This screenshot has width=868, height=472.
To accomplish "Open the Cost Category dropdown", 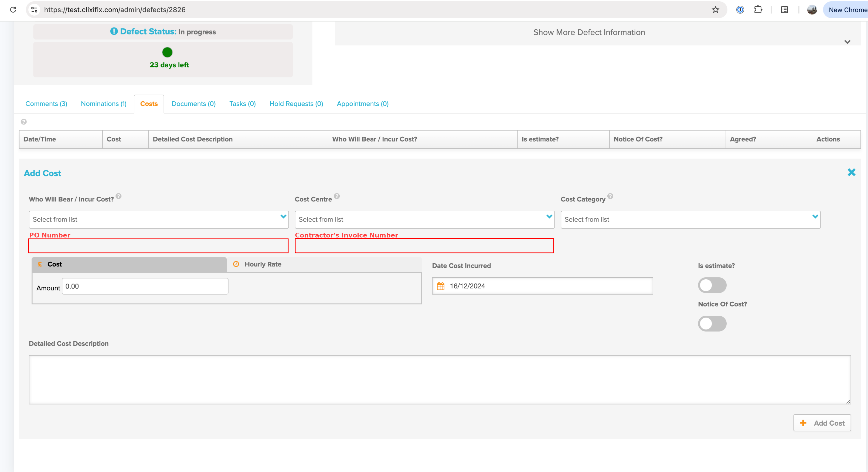I will tap(690, 219).
